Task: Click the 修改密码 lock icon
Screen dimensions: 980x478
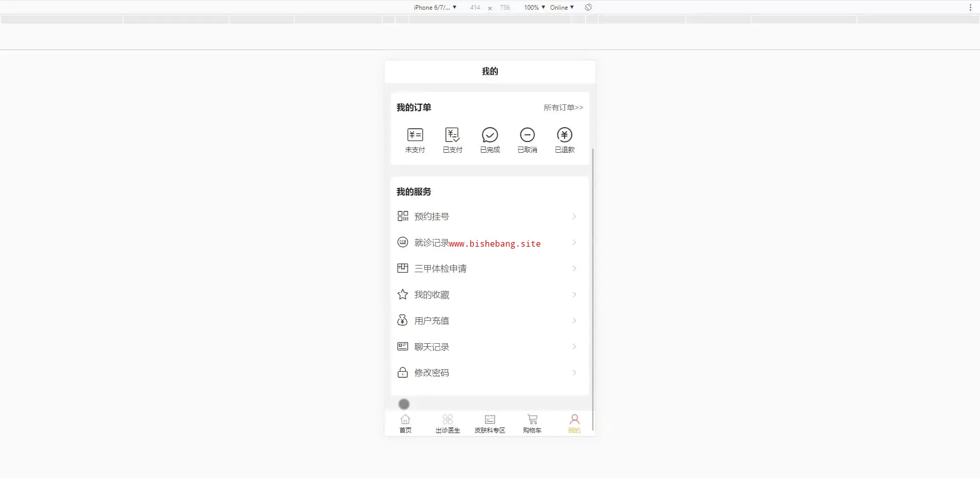Action: (403, 372)
